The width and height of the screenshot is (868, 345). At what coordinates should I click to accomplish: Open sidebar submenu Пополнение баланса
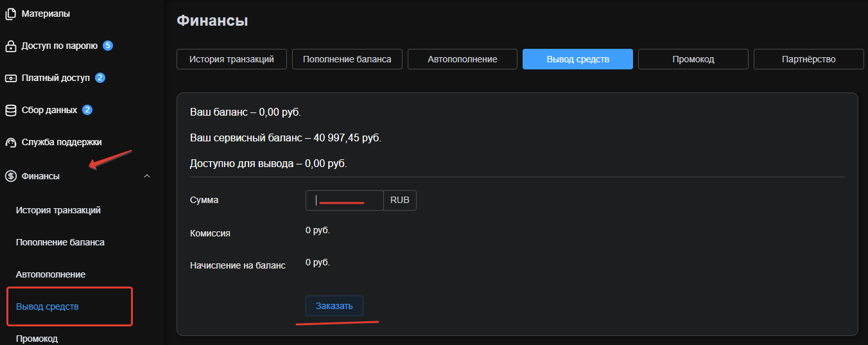pos(60,242)
